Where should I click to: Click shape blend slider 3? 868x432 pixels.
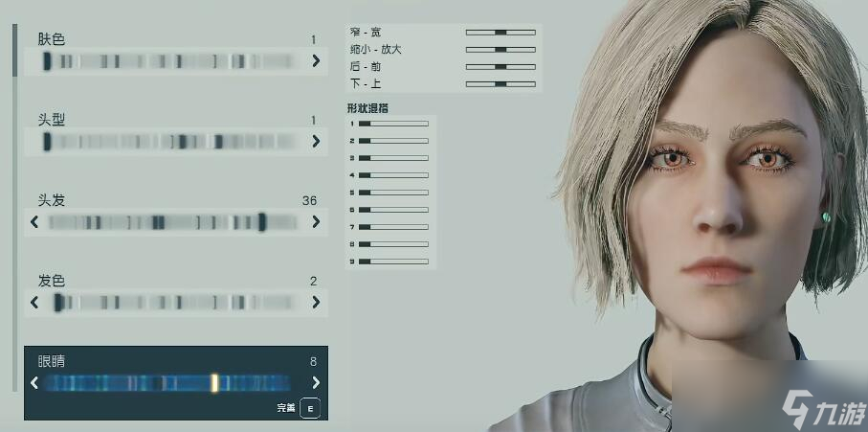point(393,158)
